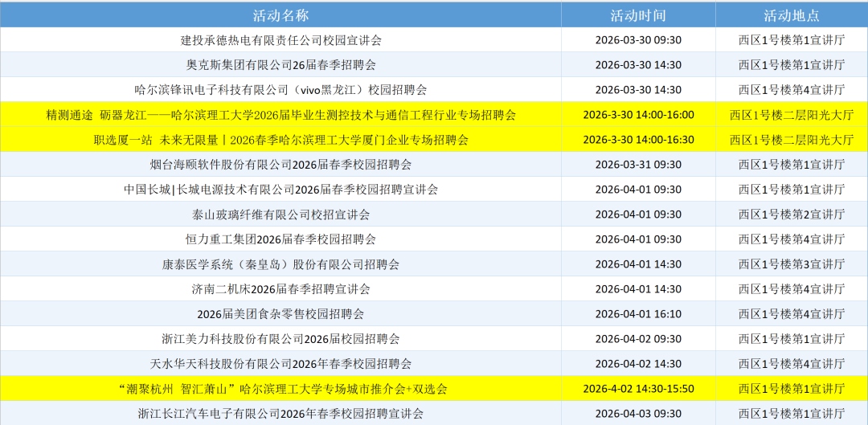Click the time for 奥克斯集团 row
This screenshot has width=868, height=425.
point(638,65)
